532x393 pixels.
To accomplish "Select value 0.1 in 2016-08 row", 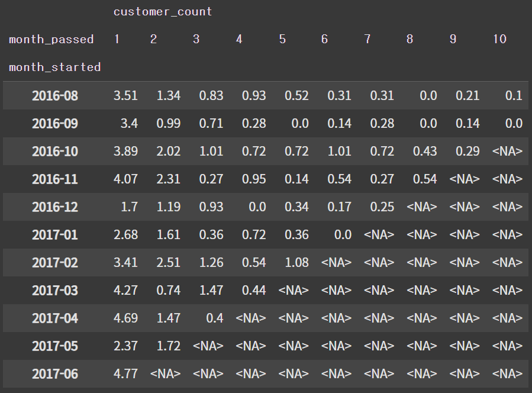I will pos(514,96).
